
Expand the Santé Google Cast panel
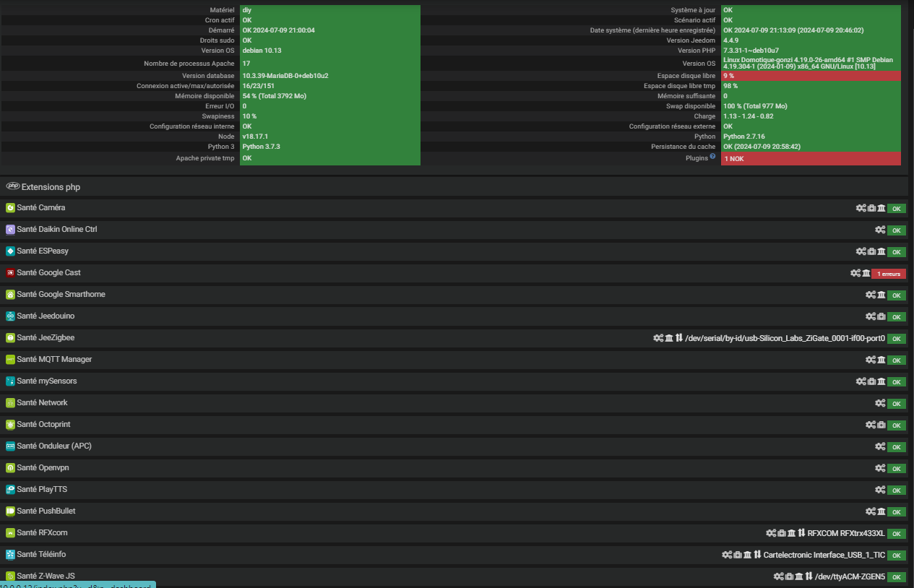tap(455, 273)
